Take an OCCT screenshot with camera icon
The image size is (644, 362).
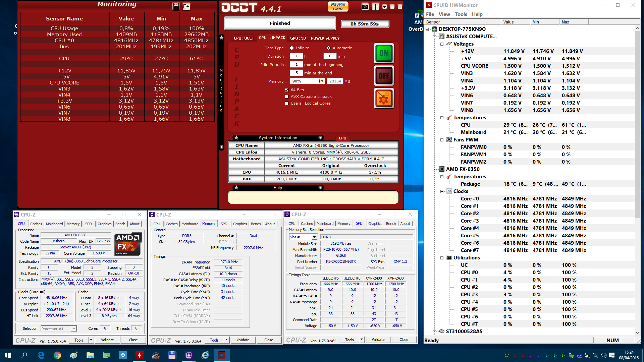click(365, 7)
